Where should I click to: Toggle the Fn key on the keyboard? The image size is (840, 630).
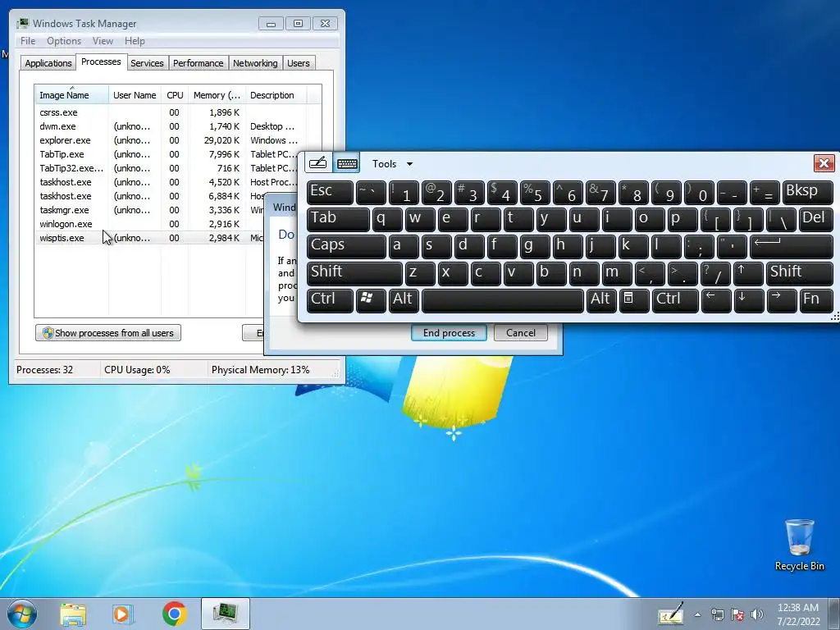pyautogui.click(x=816, y=300)
